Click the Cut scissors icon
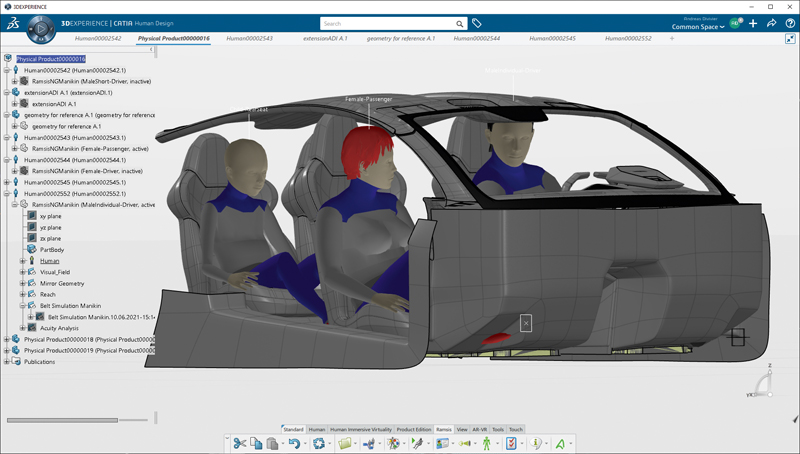 pyautogui.click(x=239, y=443)
